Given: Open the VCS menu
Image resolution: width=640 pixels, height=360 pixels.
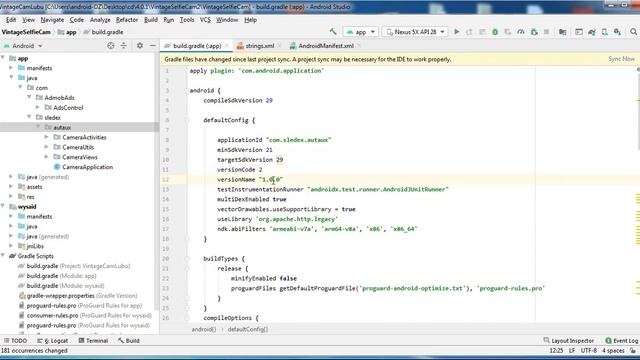Looking at the screenshot, I should (205, 20).
